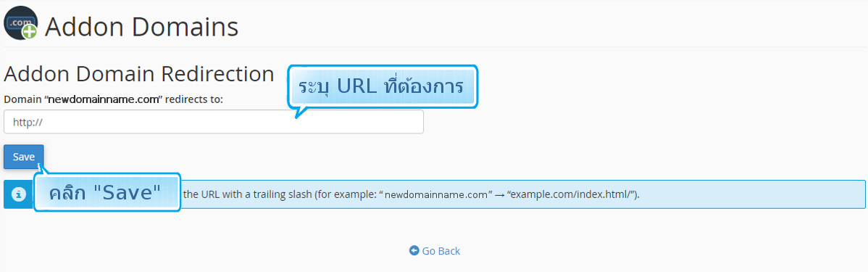Click the info icon in the blue notice
Image resolution: width=868 pixels, height=272 pixels.
click(x=18, y=194)
